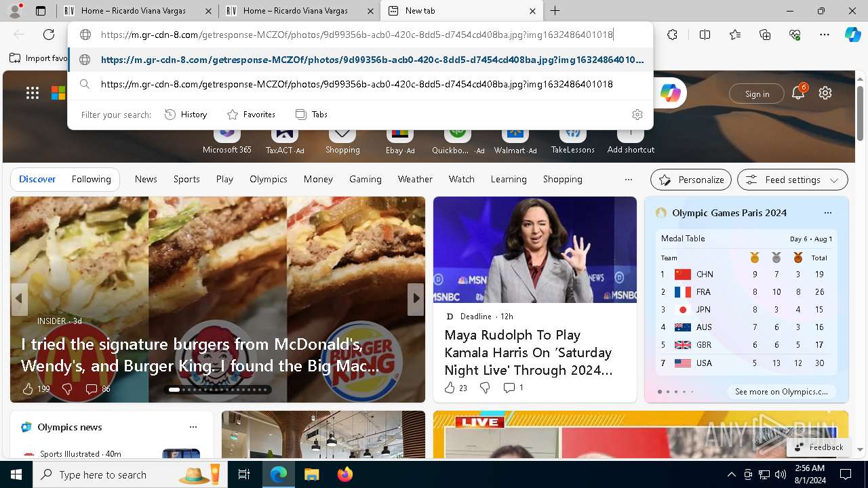
Task: Open the Maya Rudolph article headline
Action: pyautogui.click(x=528, y=352)
